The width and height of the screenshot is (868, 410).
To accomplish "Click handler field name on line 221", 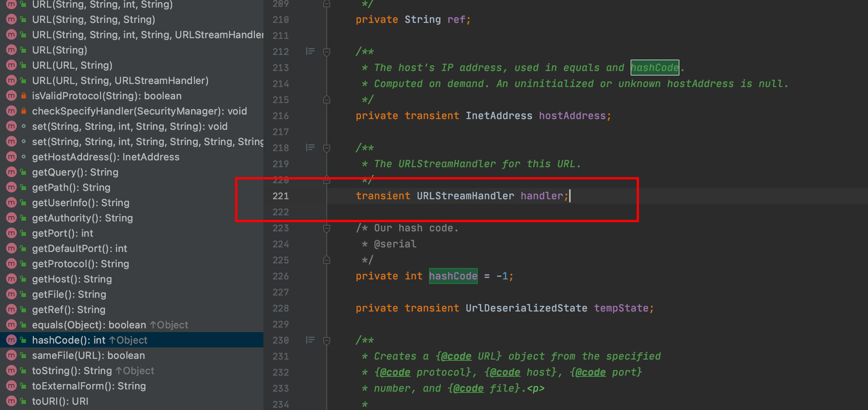I will click(x=542, y=196).
